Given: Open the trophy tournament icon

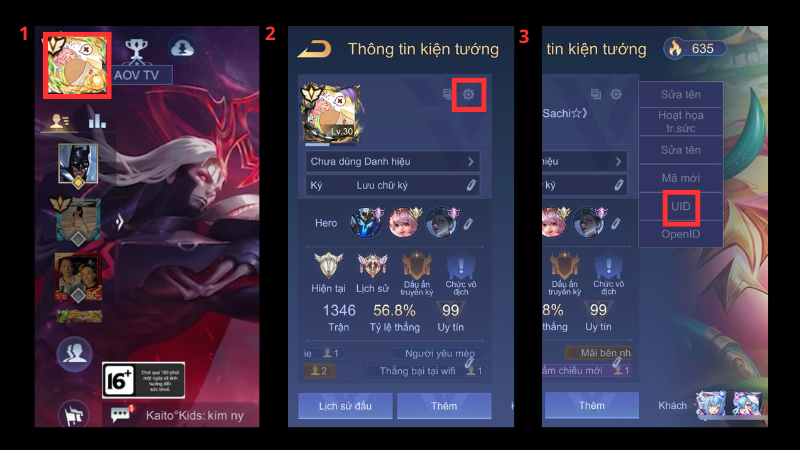Looking at the screenshot, I should [136, 51].
